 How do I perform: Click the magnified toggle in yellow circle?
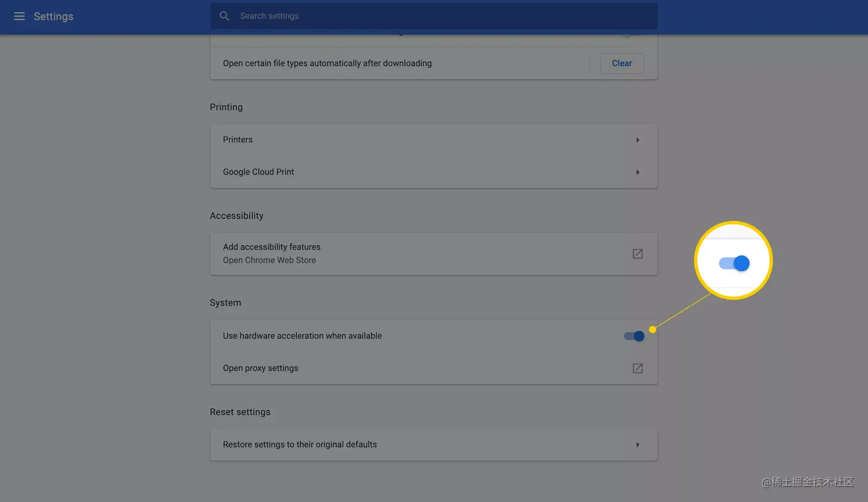point(734,263)
